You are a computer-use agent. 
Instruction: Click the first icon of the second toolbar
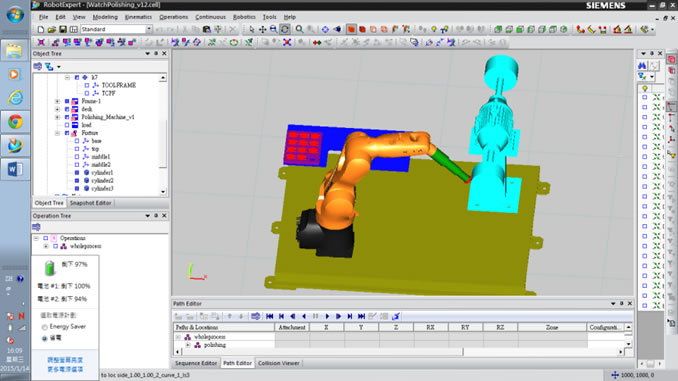pyautogui.click(x=41, y=42)
